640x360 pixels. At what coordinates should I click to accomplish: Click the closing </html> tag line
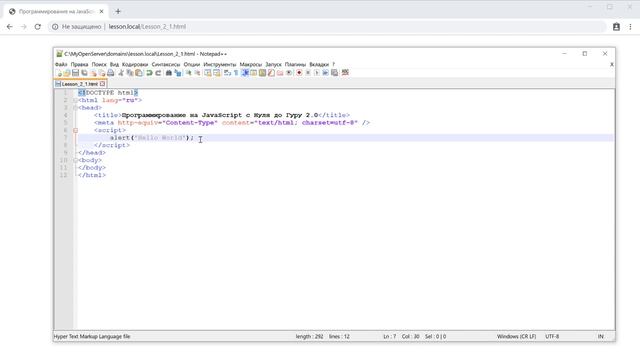pos(92,175)
